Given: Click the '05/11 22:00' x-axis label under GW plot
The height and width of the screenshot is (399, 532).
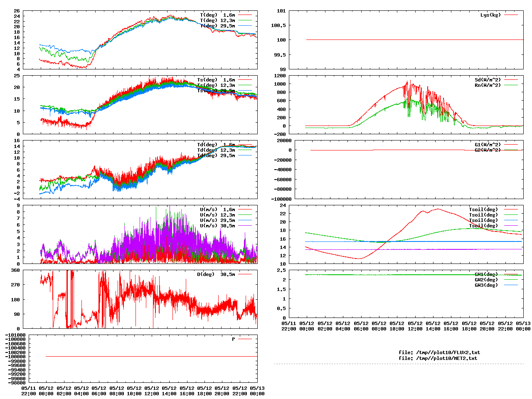Looking at the screenshot, I should pos(289,326).
